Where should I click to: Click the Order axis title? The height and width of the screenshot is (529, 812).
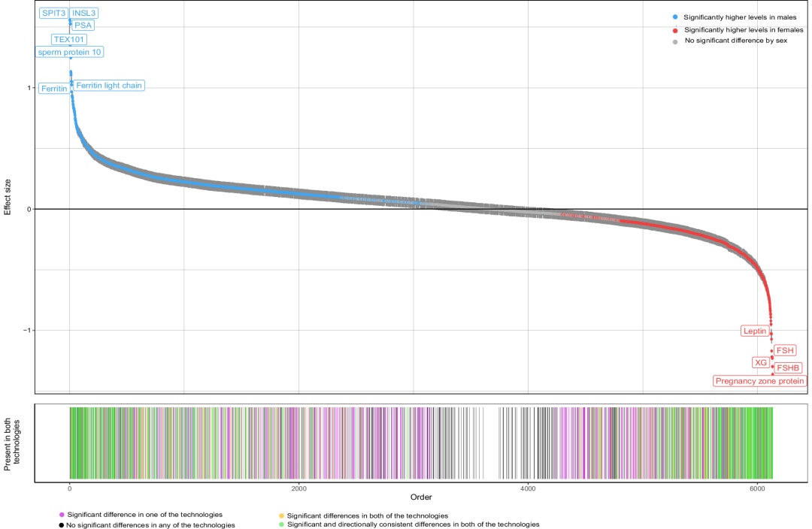click(421, 497)
